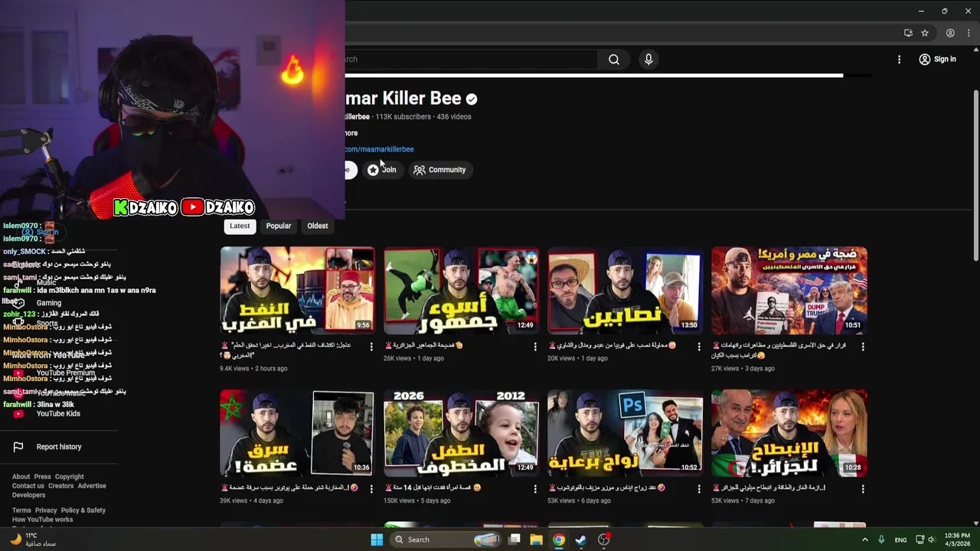Click the About footer link

click(x=21, y=477)
